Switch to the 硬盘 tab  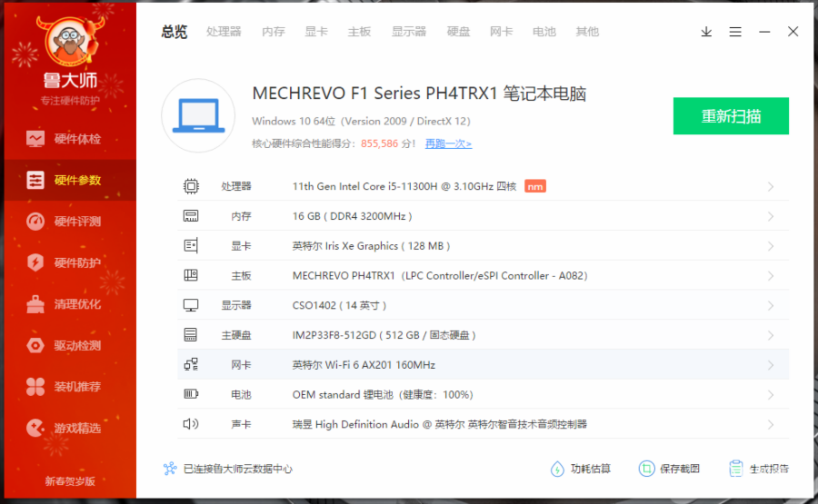[x=459, y=32]
